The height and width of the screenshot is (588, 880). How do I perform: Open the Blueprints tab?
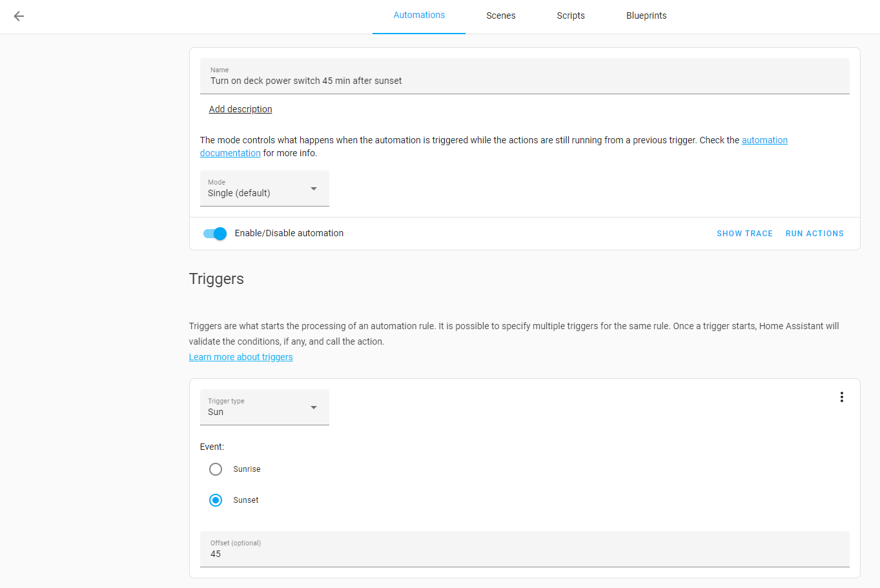[x=646, y=16]
